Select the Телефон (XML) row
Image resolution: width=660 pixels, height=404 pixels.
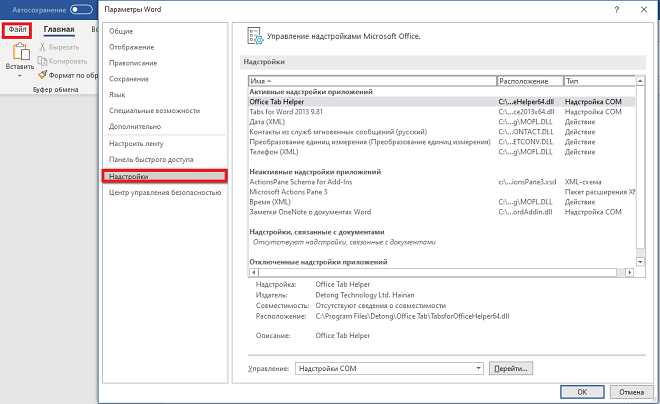(x=442, y=152)
